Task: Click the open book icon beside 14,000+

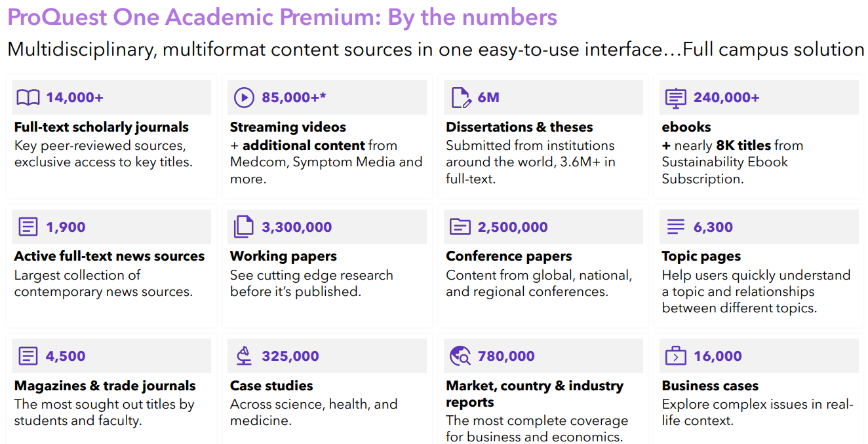Action: (x=28, y=98)
